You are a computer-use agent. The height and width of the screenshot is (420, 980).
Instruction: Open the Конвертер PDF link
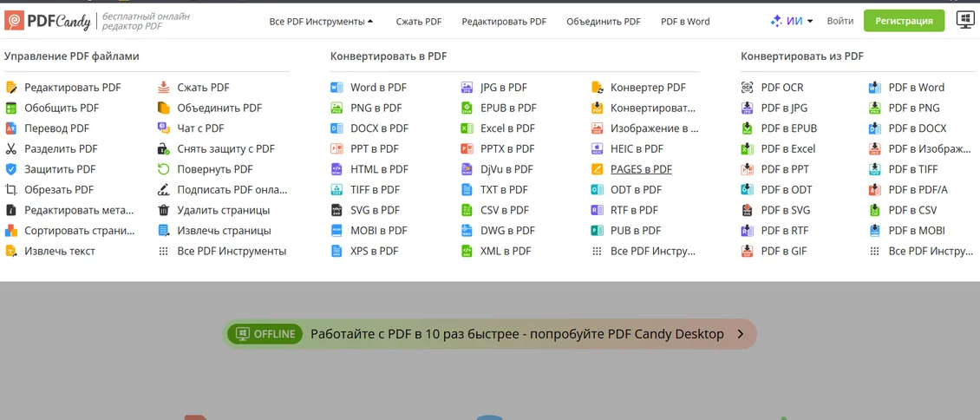tap(648, 88)
